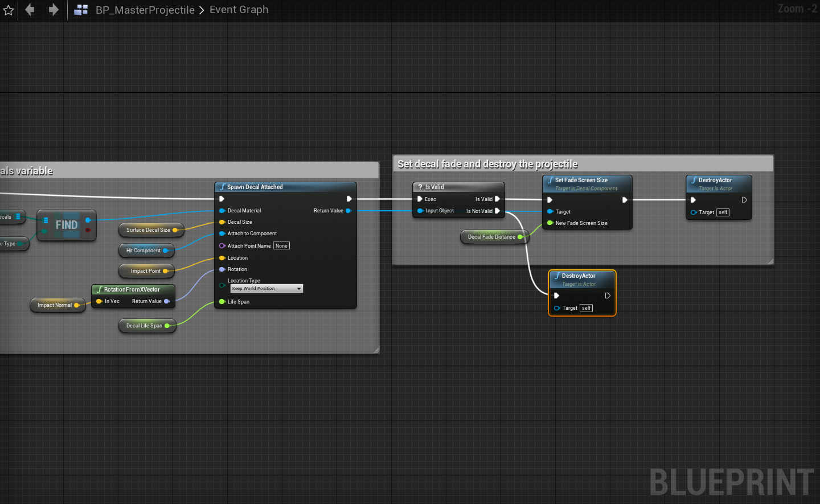Click the Attach Point Name field
This screenshot has width=820, height=504.
281,246
